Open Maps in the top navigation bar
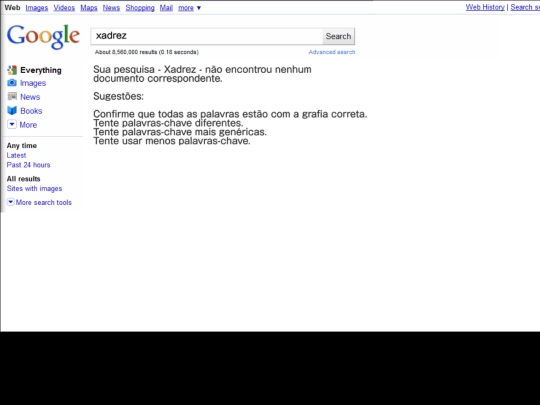This screenshot has height=405, width=540. coord(89,8)
